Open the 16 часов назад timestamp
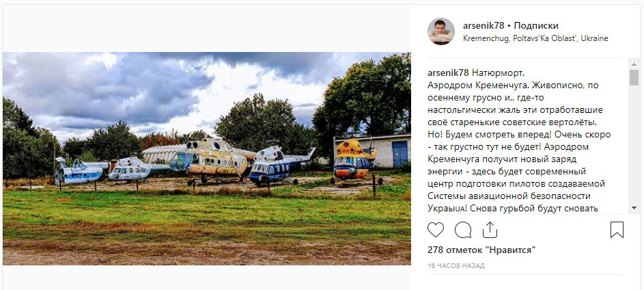Screen dimensions: 644x290 pyautogui.click(x=456, y=265)
